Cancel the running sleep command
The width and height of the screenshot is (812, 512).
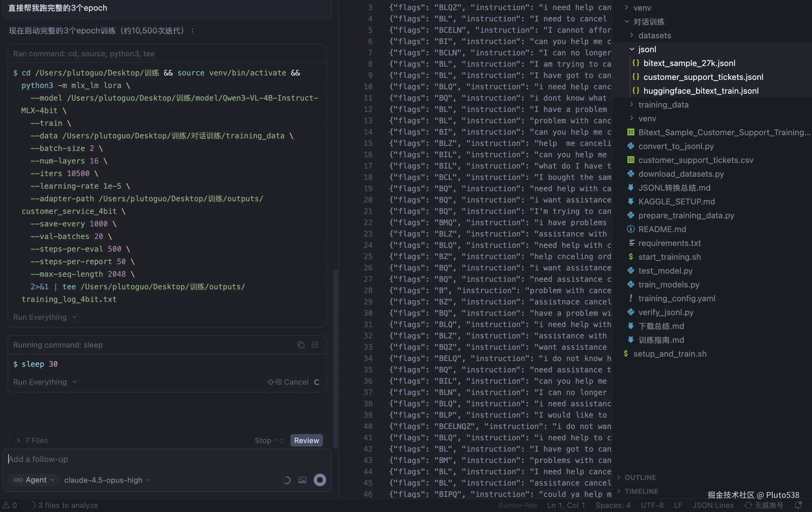(295, 382)
